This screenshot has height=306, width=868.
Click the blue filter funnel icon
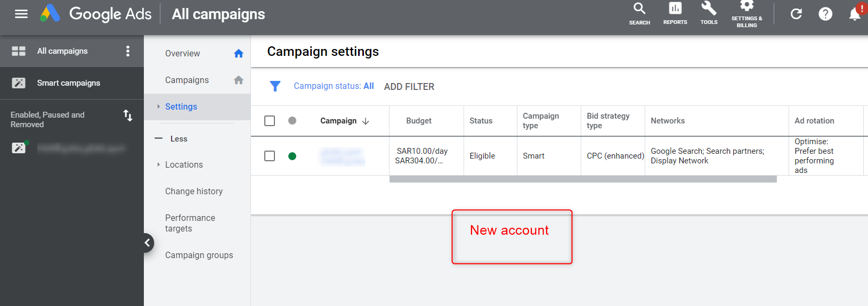pos(275,86)
